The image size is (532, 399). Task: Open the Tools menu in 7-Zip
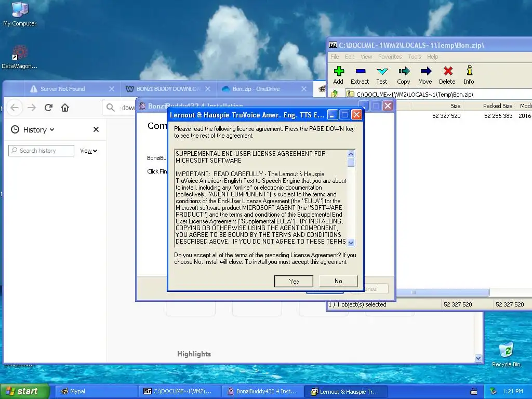point(414,57)
